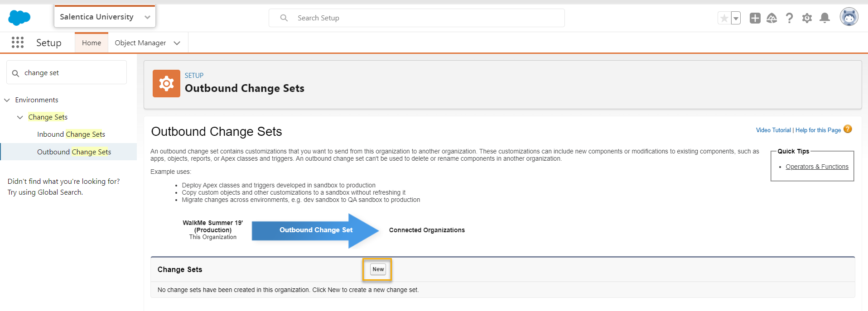Screen dimensions: 868x311
Task: Open the Salentica University app dropdown
Action: point(147,17)
